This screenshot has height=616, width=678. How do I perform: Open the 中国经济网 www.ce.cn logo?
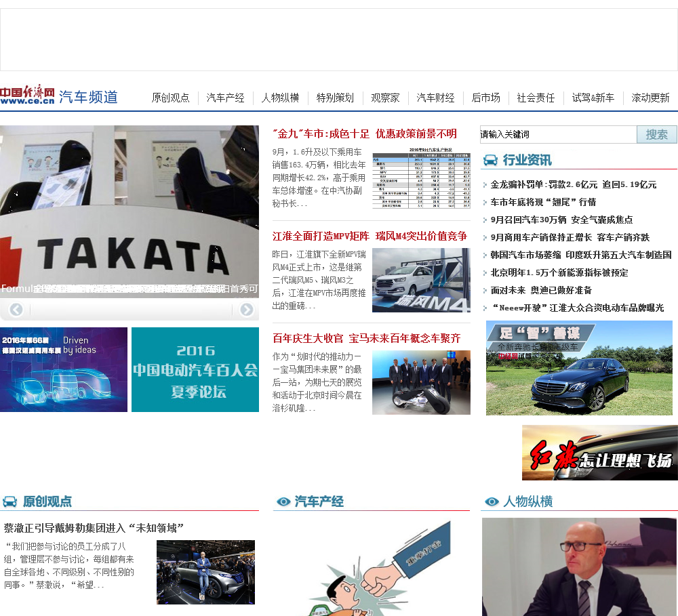tap(27, 94)
